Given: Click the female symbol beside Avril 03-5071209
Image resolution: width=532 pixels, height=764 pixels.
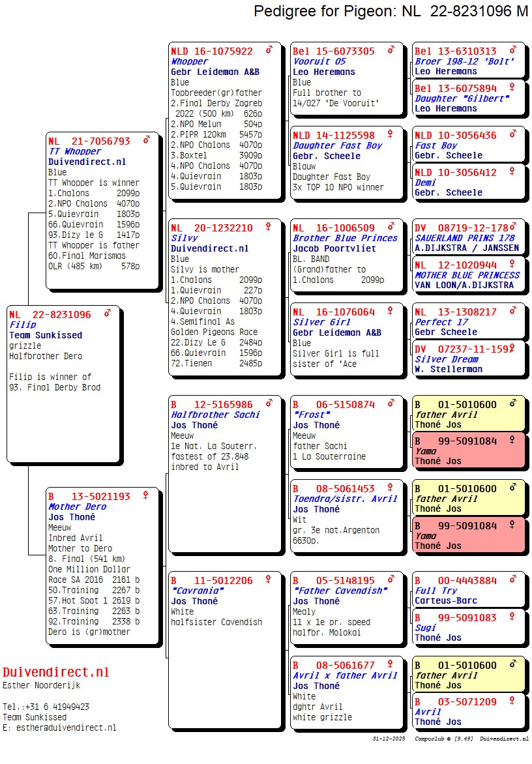Looking at the screenshot, I should (512, 702).
